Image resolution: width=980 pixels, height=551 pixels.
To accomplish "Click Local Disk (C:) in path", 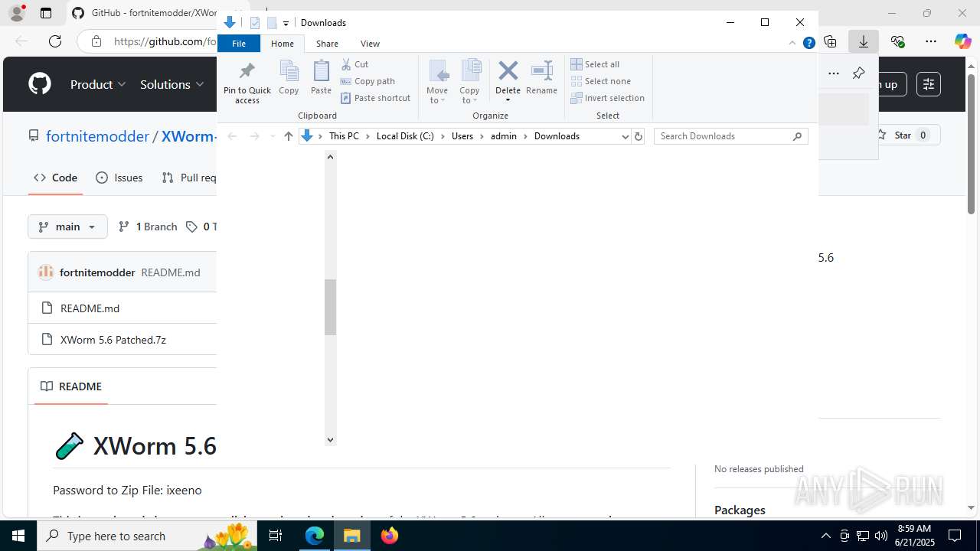I will coord(405,136).
